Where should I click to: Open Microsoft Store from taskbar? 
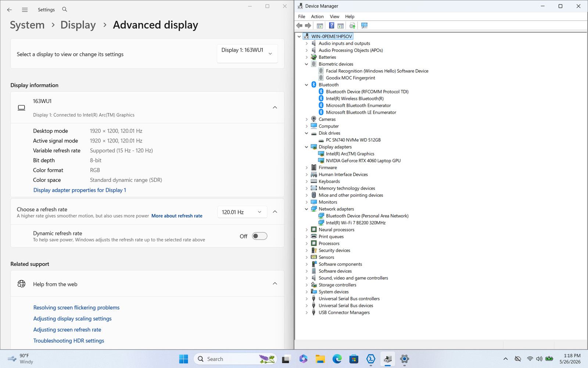[x=354, y=359]
